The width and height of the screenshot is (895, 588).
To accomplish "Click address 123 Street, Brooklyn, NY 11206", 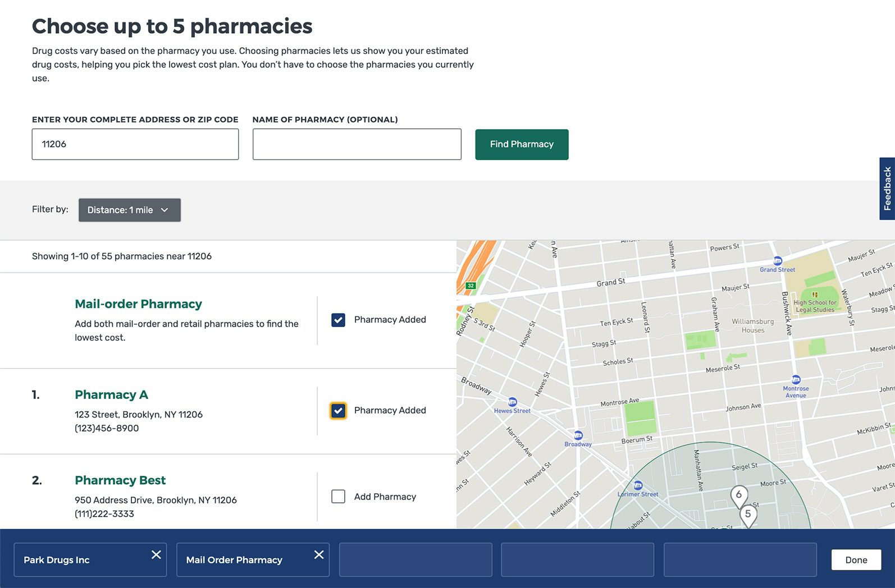I will [139, 415].
